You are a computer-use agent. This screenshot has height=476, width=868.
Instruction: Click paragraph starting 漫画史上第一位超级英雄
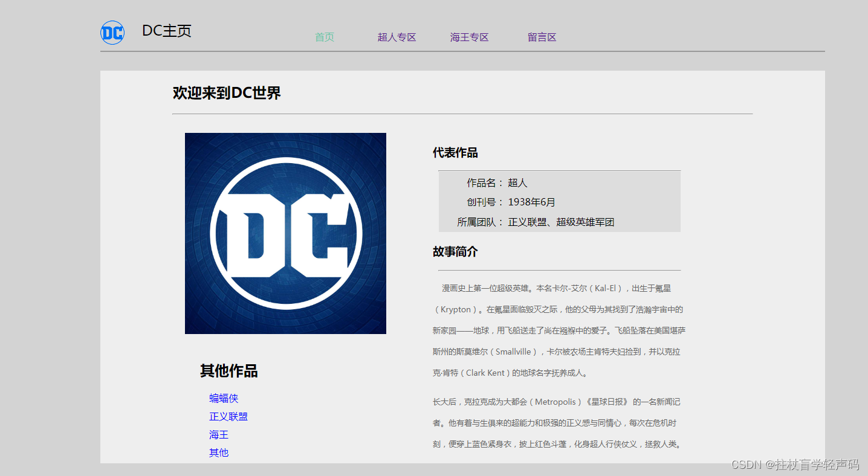coord(559,330)
